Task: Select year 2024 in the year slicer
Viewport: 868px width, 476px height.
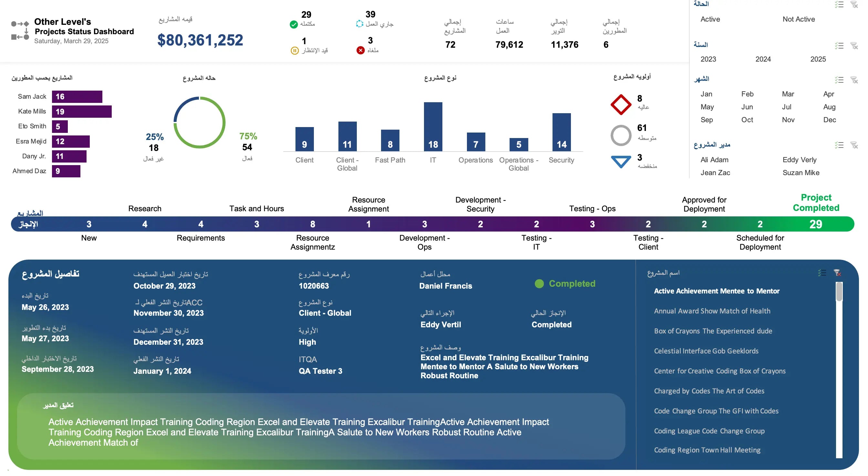Action: coord(763,59)
